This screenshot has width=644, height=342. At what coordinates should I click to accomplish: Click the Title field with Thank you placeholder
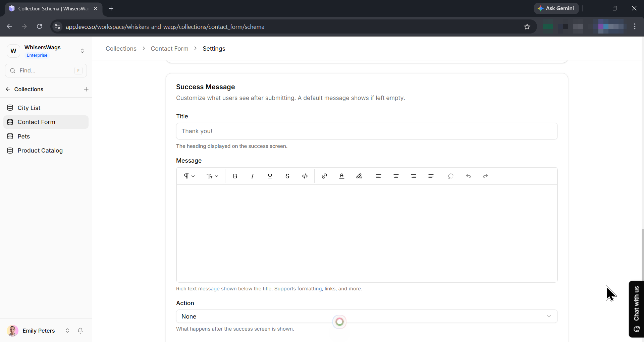point(367,131)
